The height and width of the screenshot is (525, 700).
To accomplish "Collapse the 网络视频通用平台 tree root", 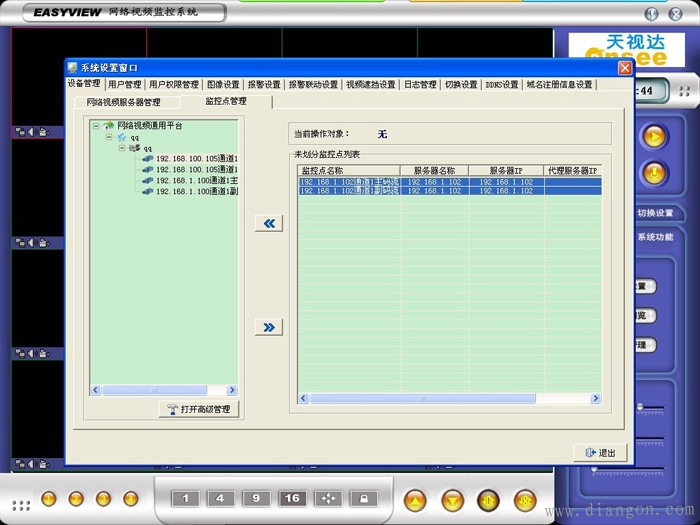I will point(96,126).
